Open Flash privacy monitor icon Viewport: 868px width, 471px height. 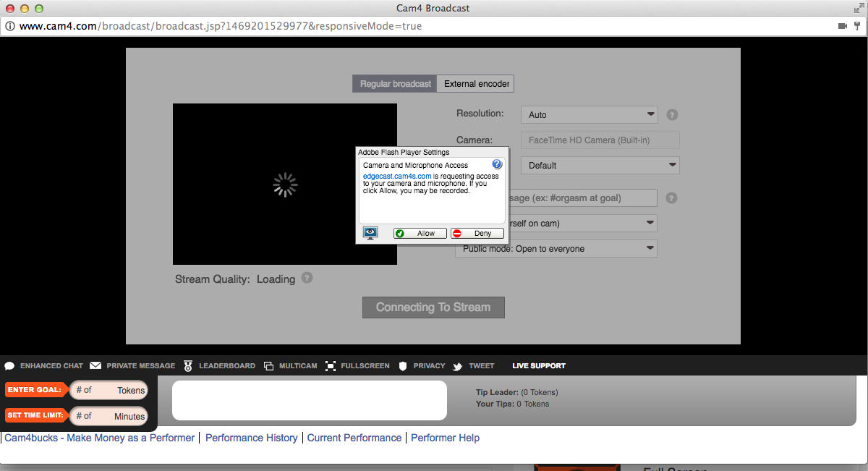pos(370,233)
